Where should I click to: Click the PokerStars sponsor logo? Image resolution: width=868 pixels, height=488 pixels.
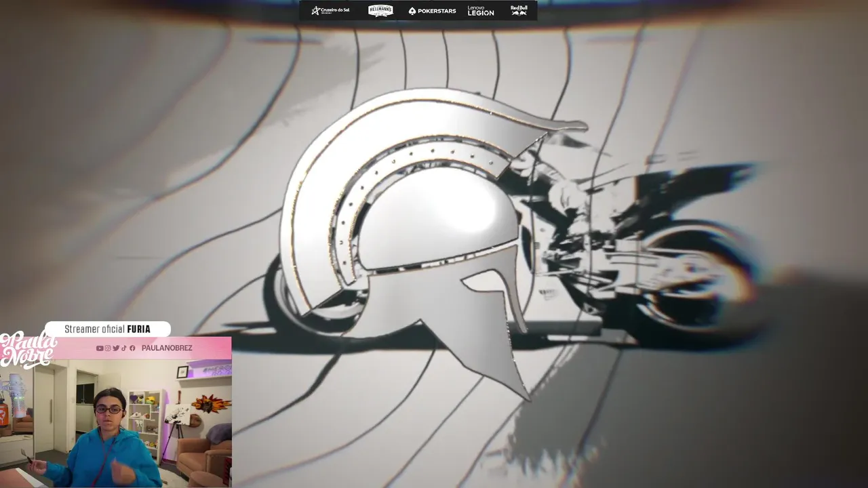coord(432,11)
